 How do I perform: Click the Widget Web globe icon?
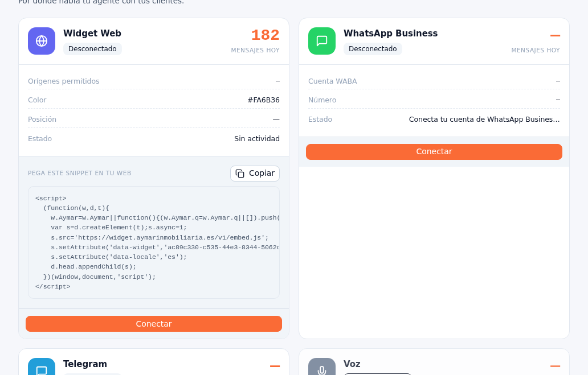click(42, 41)
